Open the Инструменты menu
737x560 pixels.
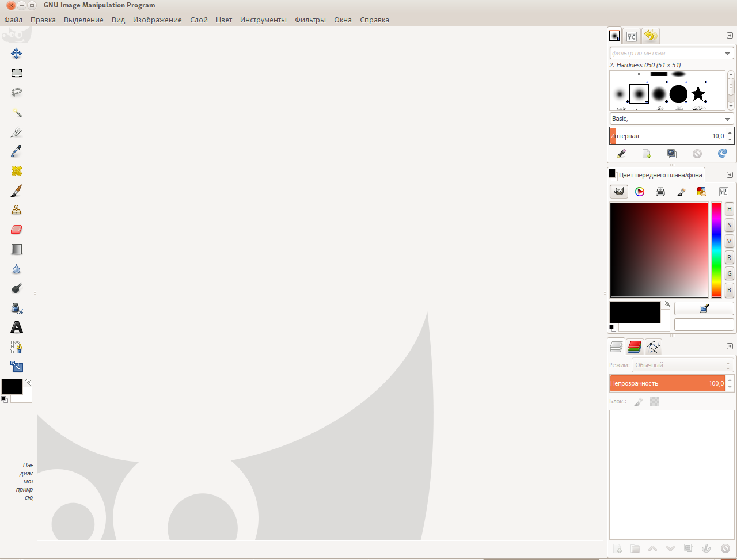(x=263, y=20)
